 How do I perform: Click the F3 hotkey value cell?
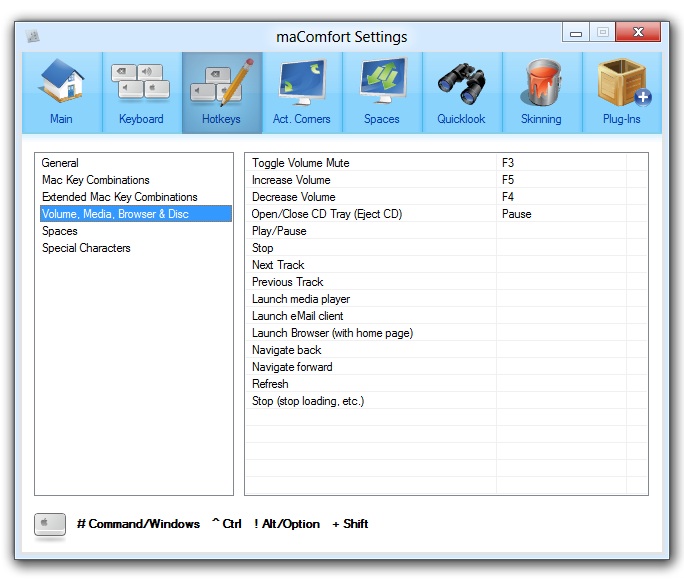[561, 163]
